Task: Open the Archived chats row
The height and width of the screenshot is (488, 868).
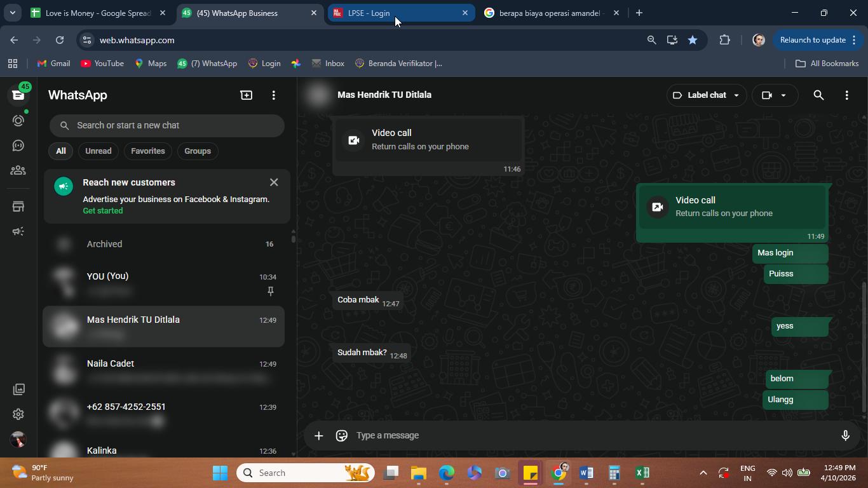Action: [x=164, y=244]
